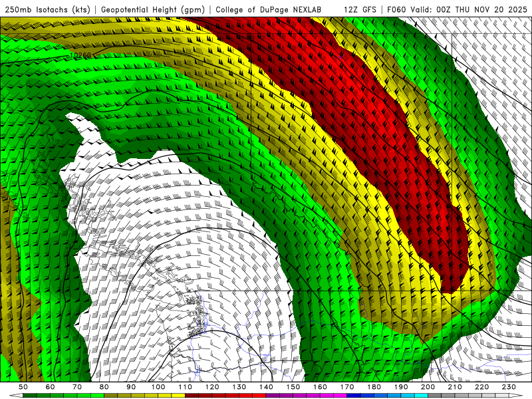Click the '10260' height contour label
532x399 pixels.
click(x=80, y=55)
